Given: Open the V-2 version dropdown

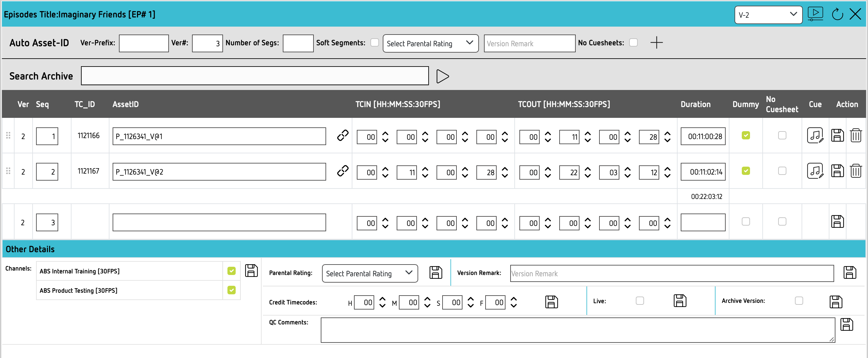Looking at the screenshot, I should click(x=768, y=15).
